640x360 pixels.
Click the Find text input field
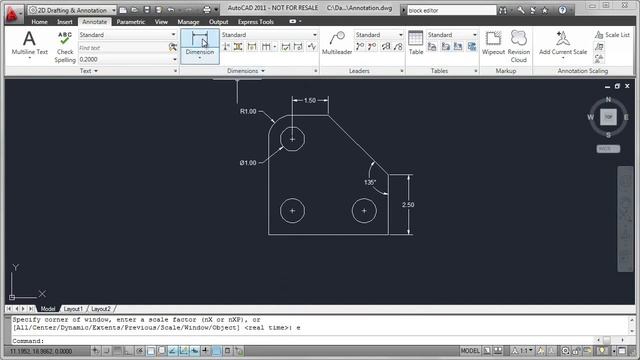[123, 48]
